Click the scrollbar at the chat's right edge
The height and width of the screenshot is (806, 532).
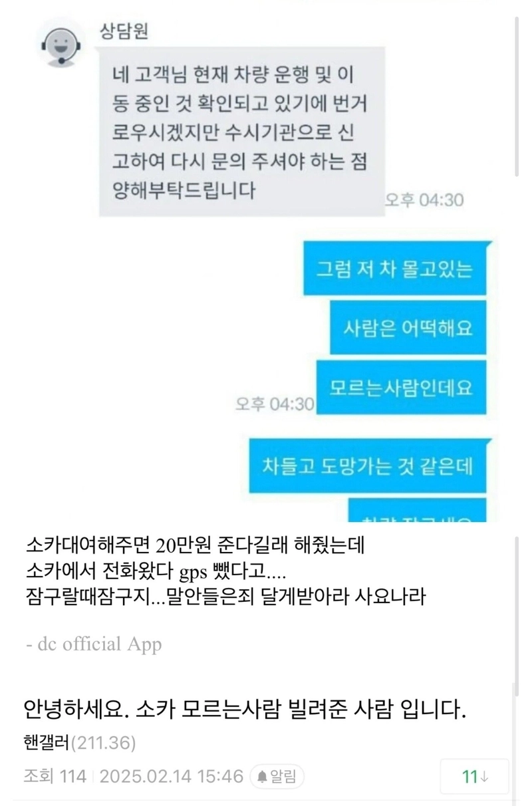517,96
